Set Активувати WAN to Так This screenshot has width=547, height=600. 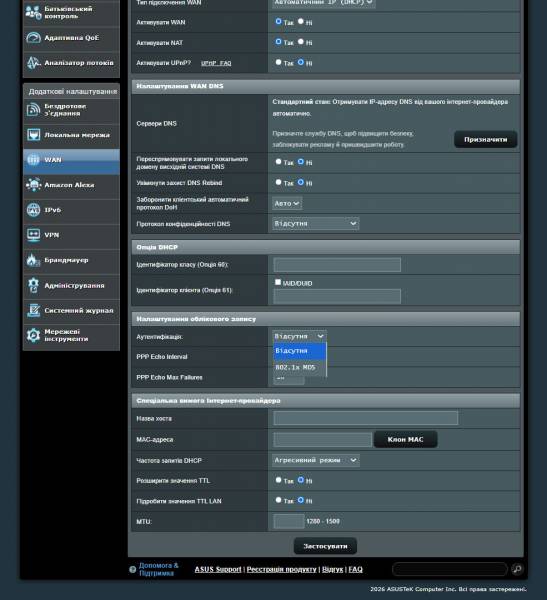coord(278,22)
